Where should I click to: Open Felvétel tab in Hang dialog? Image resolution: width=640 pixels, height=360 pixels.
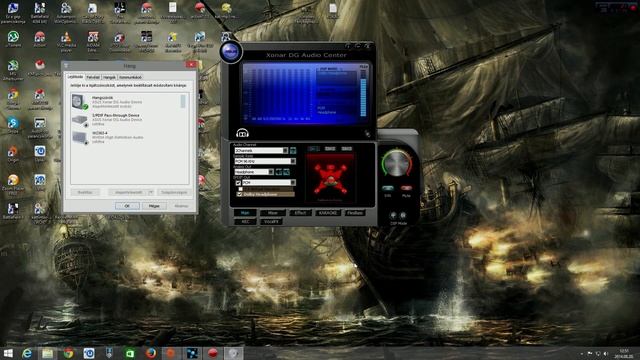[93, 77]
